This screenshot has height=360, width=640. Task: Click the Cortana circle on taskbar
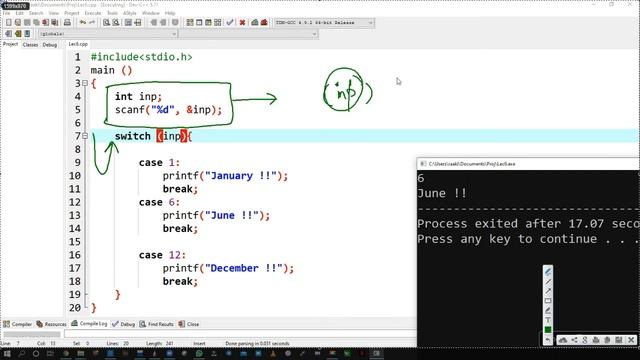click(36, 353)
